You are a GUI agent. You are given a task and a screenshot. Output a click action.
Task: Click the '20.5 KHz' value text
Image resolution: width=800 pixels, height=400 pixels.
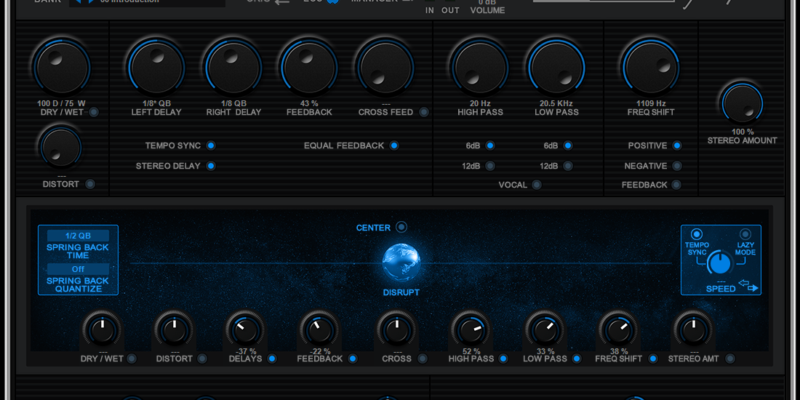556,103
